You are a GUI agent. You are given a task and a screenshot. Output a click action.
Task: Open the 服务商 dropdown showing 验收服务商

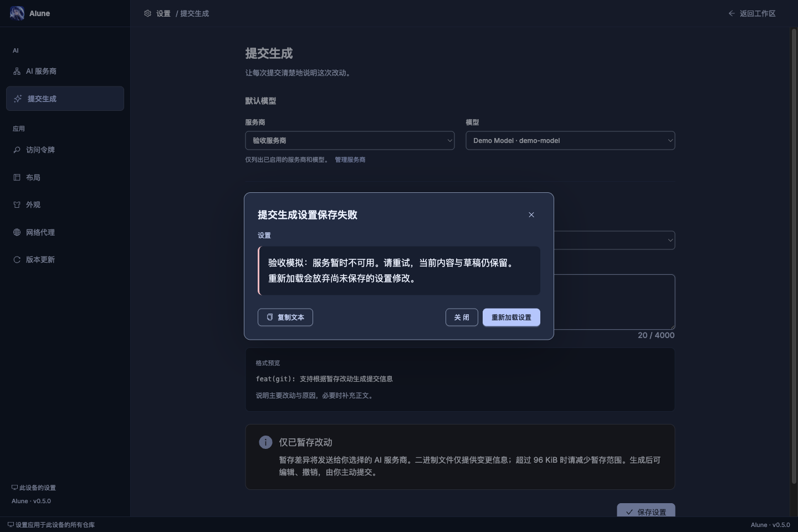coord(350,140)
